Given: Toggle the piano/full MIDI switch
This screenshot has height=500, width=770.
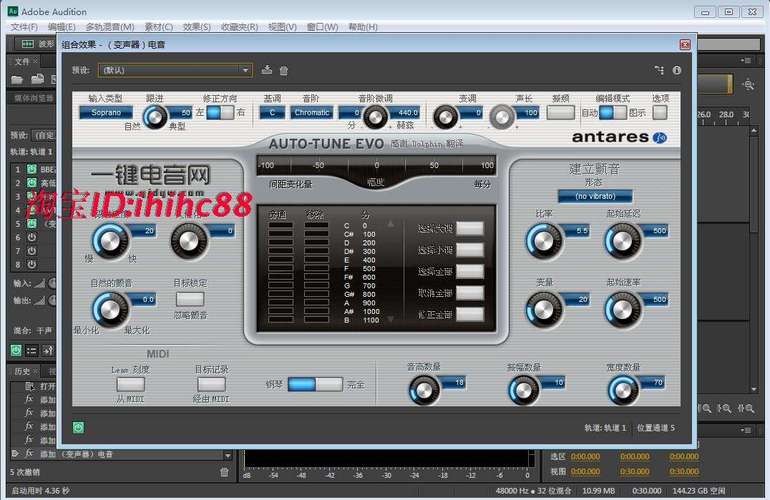Looking at the screenshot, I should (315, 384).
